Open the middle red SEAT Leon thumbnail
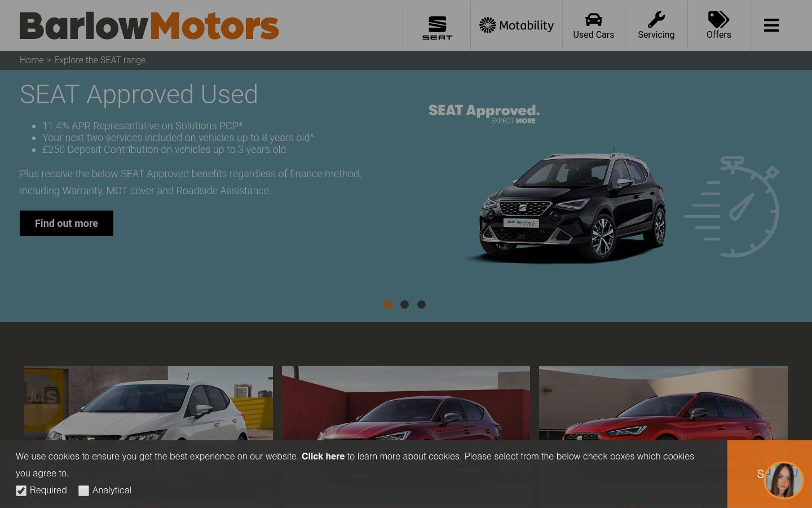This screenshot has height=508, width=812. click(406, 403)
